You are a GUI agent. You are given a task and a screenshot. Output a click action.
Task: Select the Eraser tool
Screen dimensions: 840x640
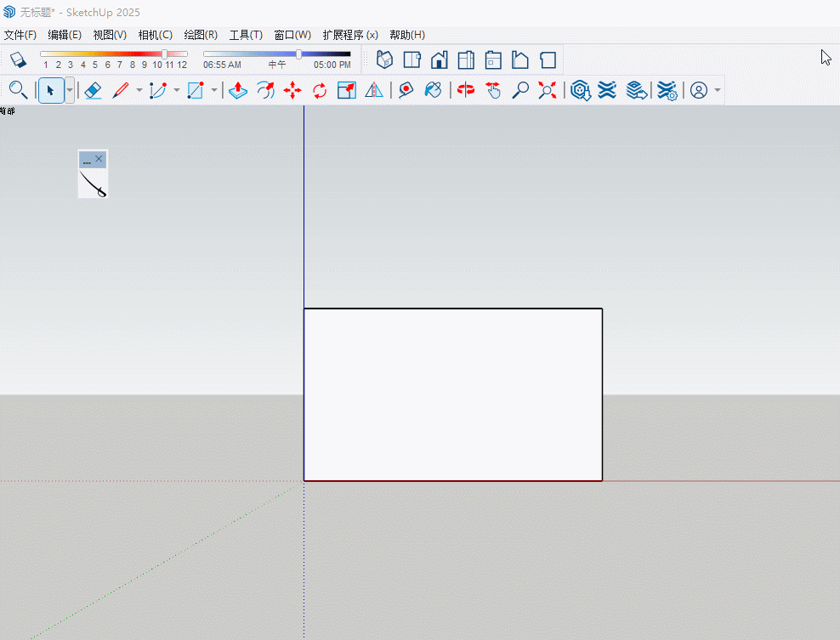94,90
